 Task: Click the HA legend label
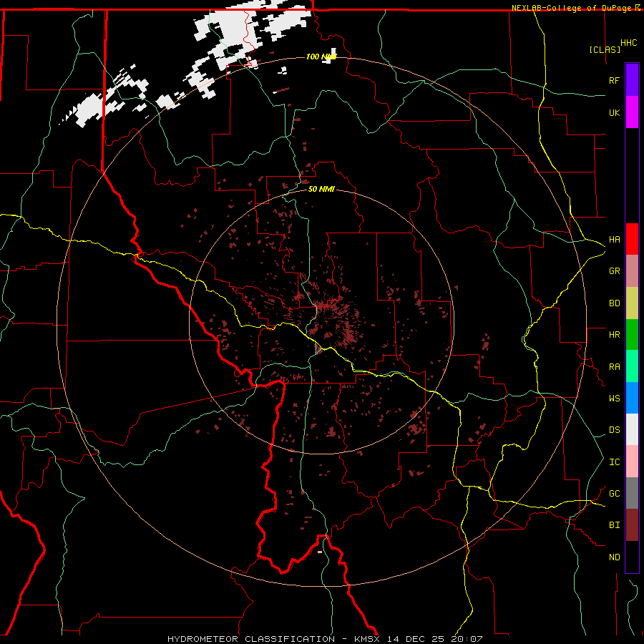tap(614, 240)
